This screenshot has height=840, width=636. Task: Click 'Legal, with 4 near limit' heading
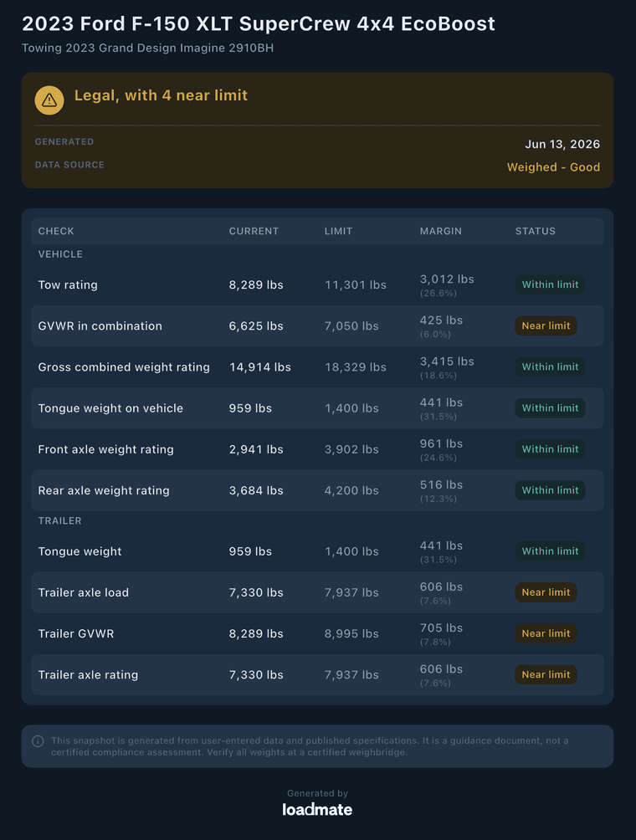coord(161,95)
